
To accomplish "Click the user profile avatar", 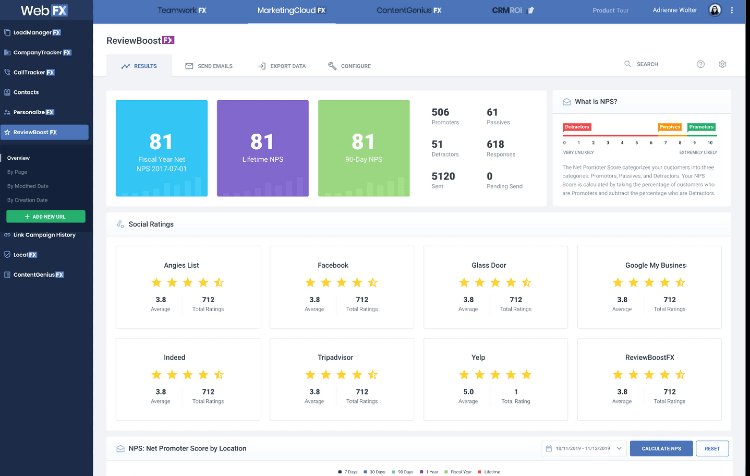I will click(x=715, y=10).
